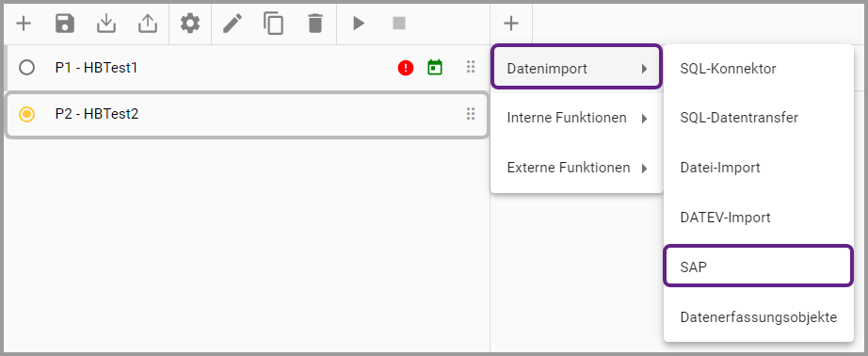The width and height of the screenshot is (868, 356).
Task: Choose SAP from the Datenimport submenu
Action: click(x=758, y=267)
